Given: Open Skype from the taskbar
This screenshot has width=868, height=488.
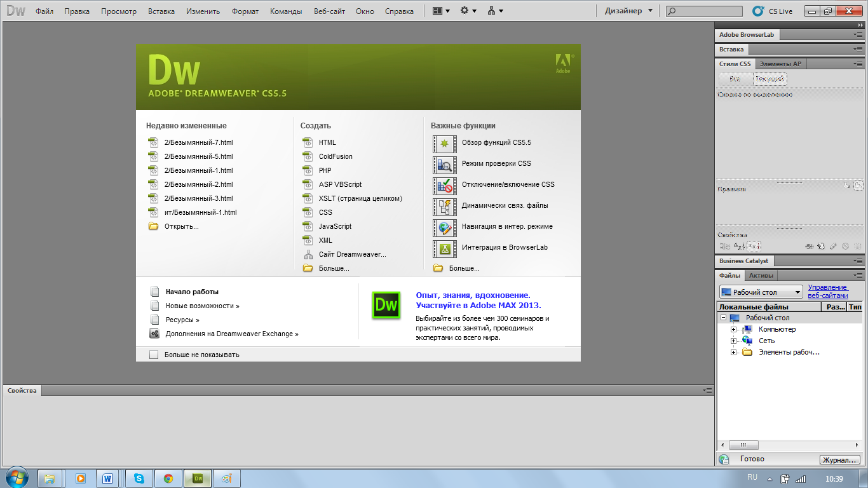Looking at the screenshot, I should tap(139, 478).
